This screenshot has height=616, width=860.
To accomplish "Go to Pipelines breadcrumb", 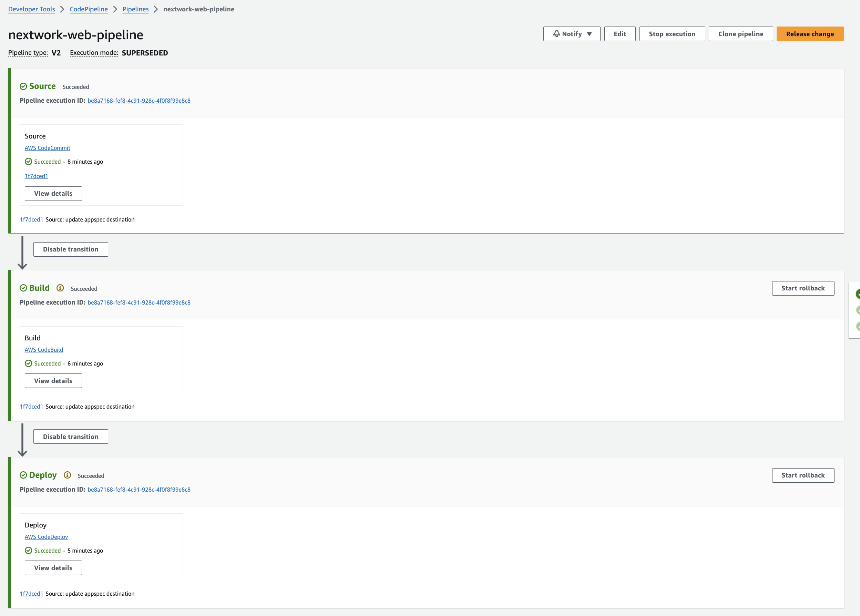I will [135, 9].
